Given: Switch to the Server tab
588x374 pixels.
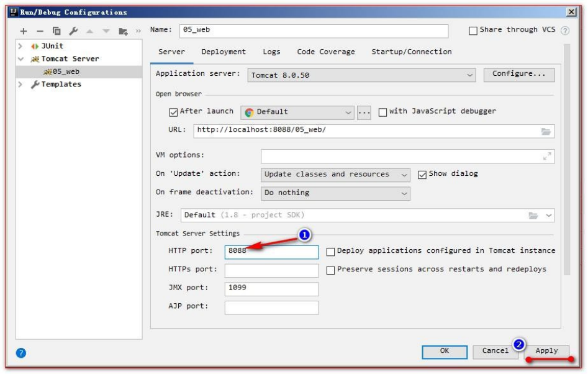Looking at the screenshot, I should tap(171, 52).
